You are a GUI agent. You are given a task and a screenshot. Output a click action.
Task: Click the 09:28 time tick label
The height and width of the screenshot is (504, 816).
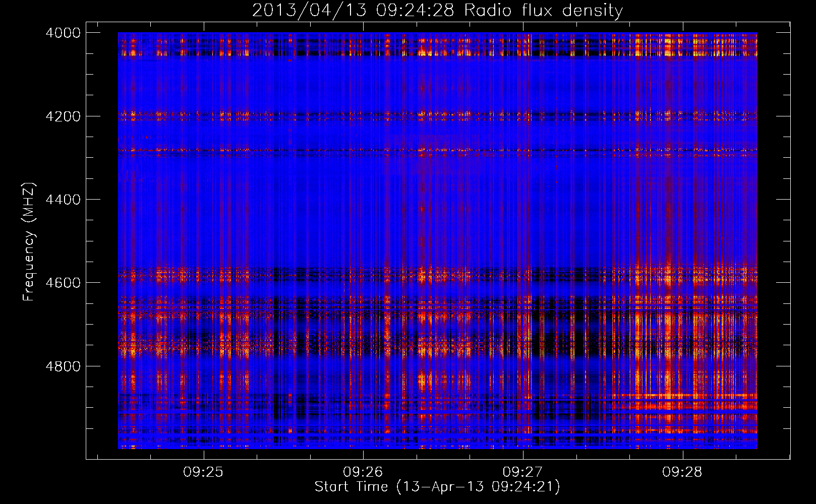[682, 472]
